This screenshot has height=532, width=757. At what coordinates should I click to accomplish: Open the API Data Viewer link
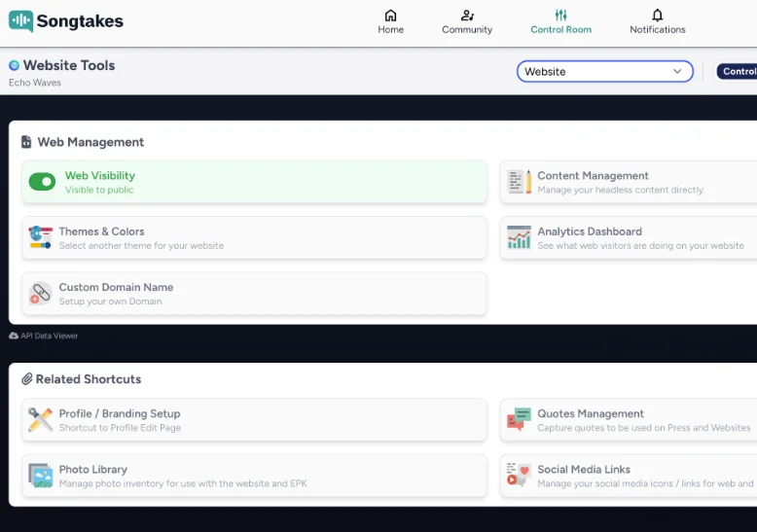[x=44, y=336]
